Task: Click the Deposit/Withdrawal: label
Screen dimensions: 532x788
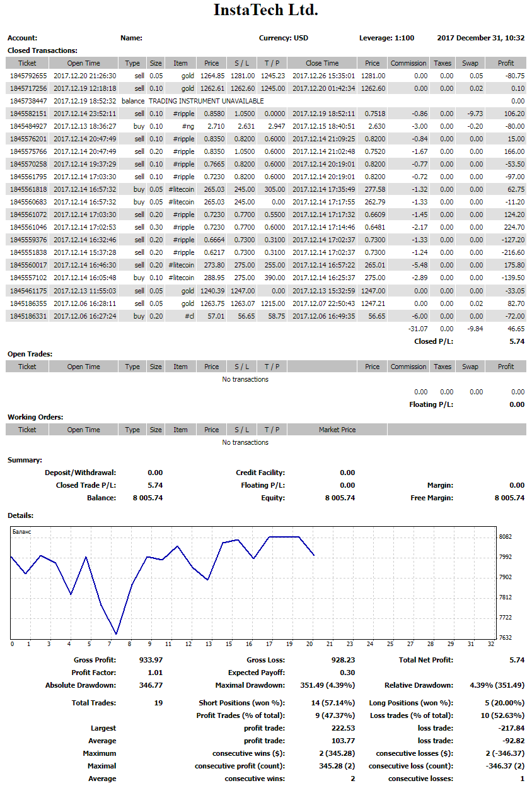Action: pos(80,473)
